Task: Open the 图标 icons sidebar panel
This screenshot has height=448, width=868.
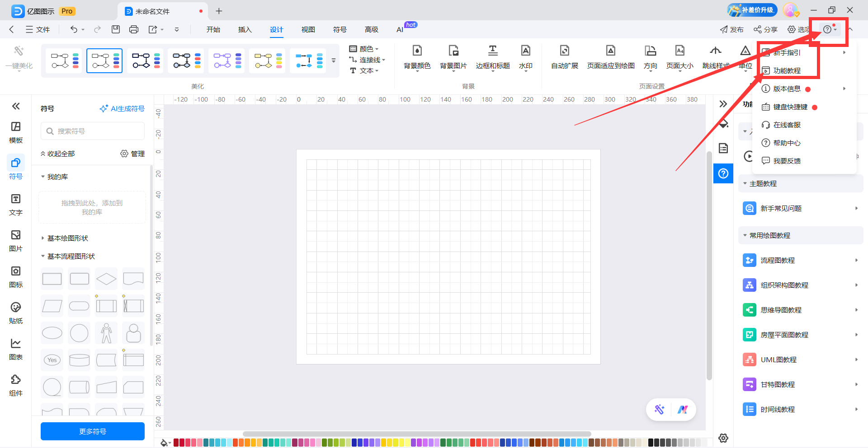Action: point(16,277)
